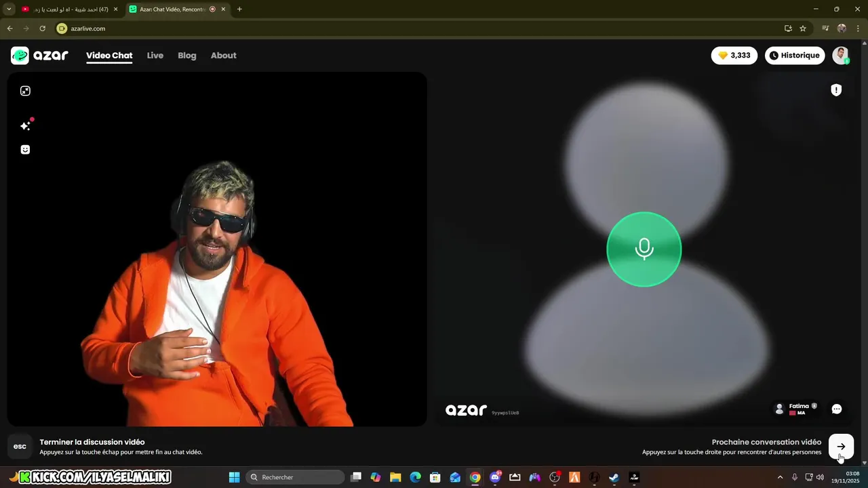The height and width of the screenshot is (488, 868).
Task: Open the Video Chat tab
Action: pyautogui.click(x=109, y=56)
